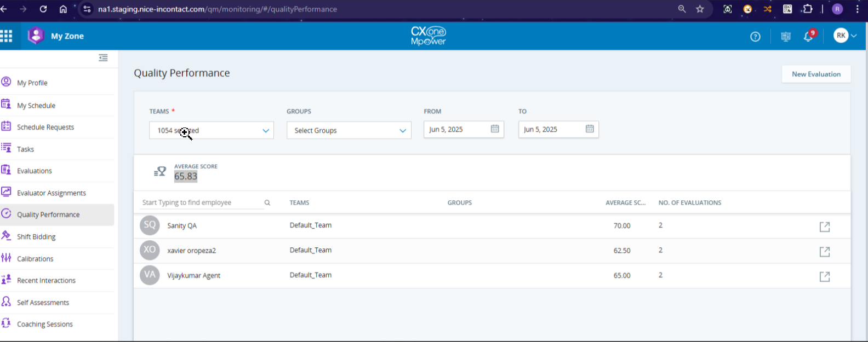Image resolution: width=868 pixels, height=342 pixels.
Task: Collapse the sidebar navigation menu icon
Action: 103,58
